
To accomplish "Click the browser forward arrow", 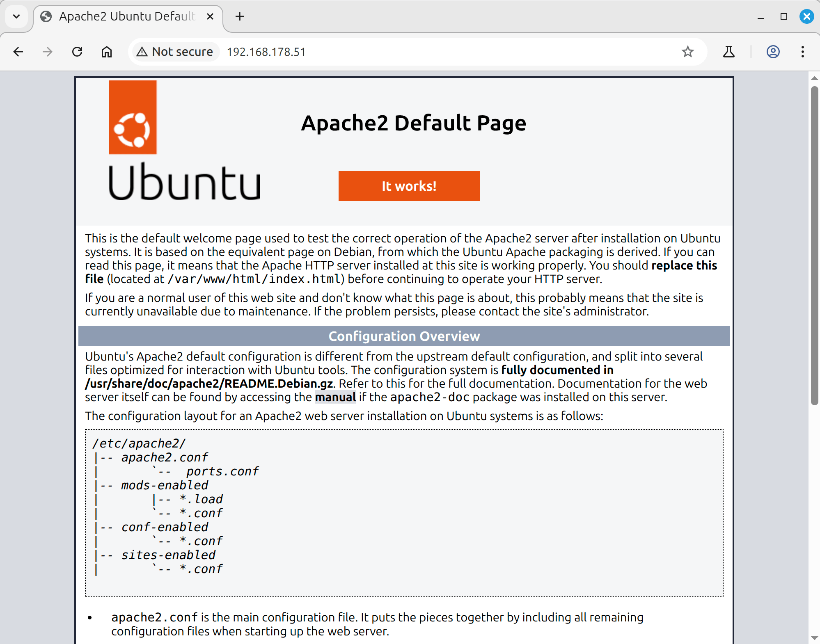I will 48,52.
